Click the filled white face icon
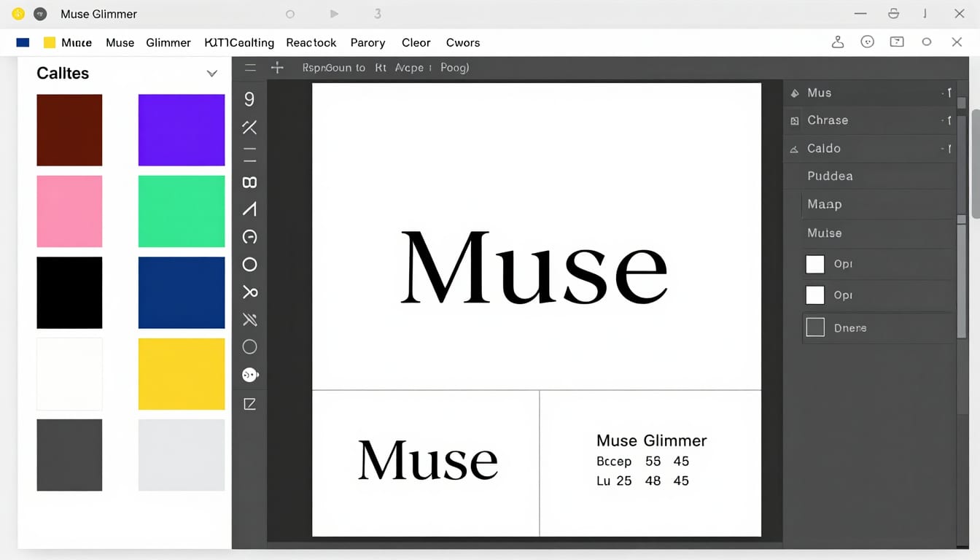The image size is (980, 560). 250,375
